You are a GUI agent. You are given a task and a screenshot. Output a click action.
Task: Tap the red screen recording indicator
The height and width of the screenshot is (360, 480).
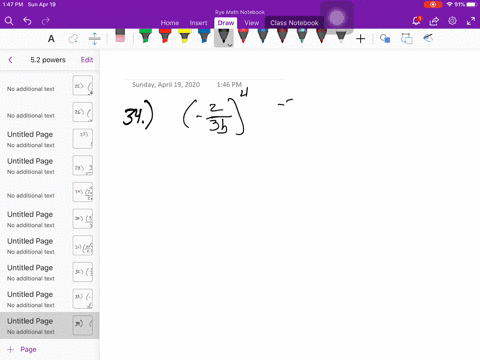[x=433, y=5]
